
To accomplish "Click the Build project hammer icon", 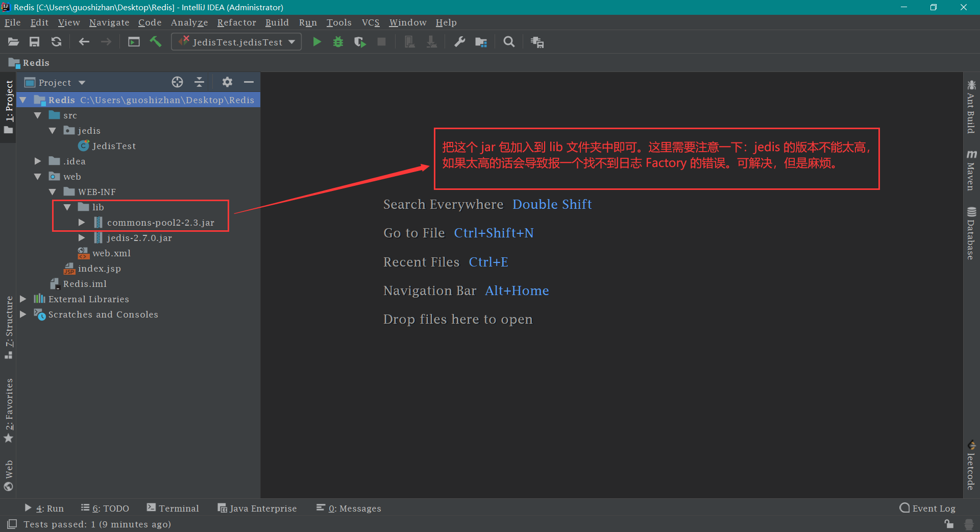I will click(x=156, y=42).
